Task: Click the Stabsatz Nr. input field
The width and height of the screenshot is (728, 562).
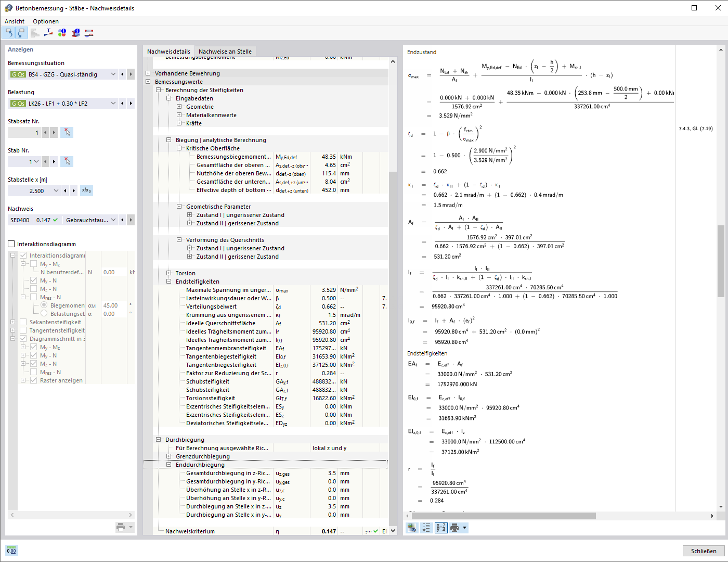Action: [x=24, y=133]
